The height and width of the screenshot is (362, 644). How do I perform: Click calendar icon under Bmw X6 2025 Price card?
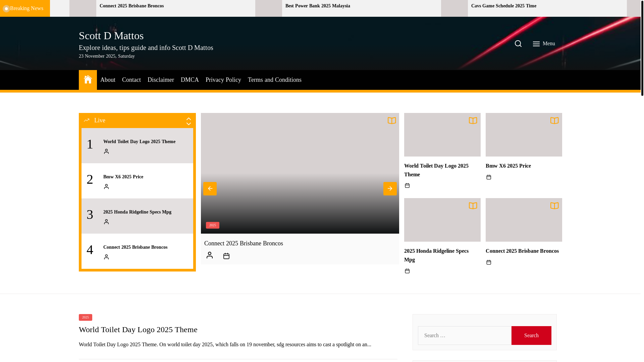click(489, 177)
